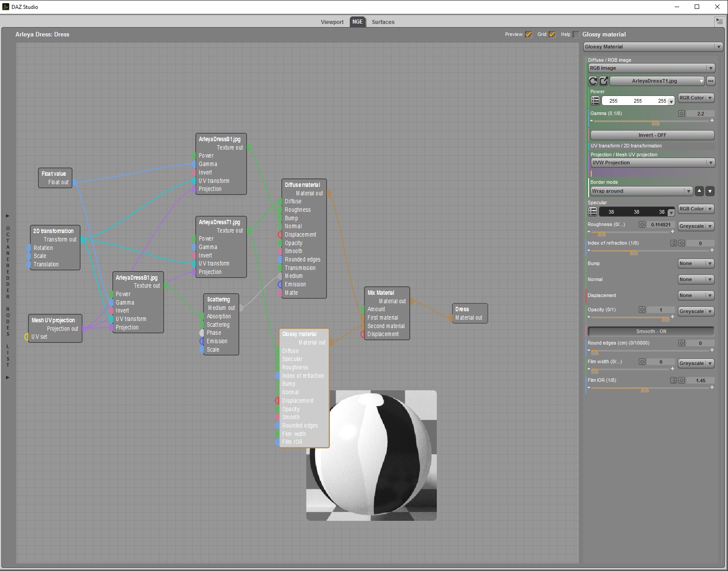Open the RGB Image node type dropdown
The width and height of the screenshot is (728, 571).
pos(652,68)
